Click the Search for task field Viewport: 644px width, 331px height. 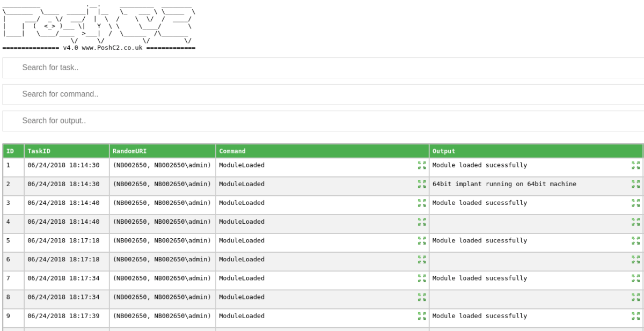[322, 68]
